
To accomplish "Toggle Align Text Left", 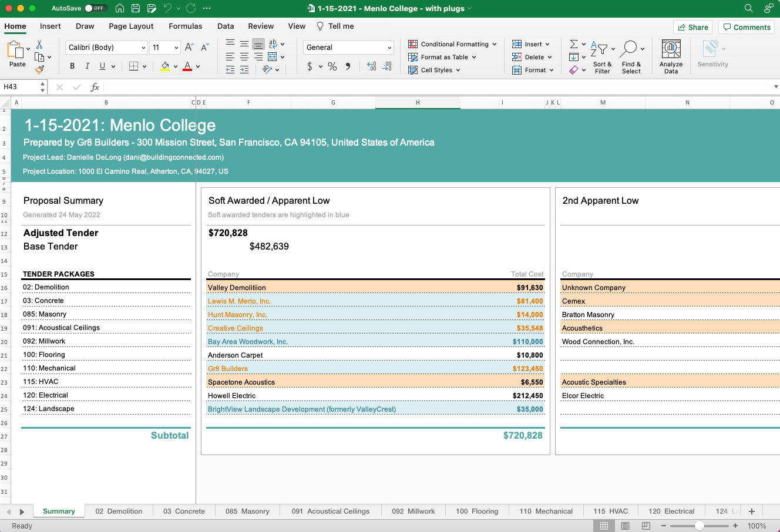I will point(230,57).
